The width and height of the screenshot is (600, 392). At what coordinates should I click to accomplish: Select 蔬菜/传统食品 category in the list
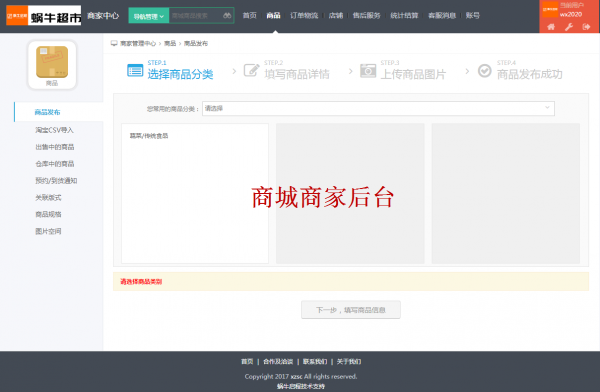pyautogui.click(x=149, y=136)
